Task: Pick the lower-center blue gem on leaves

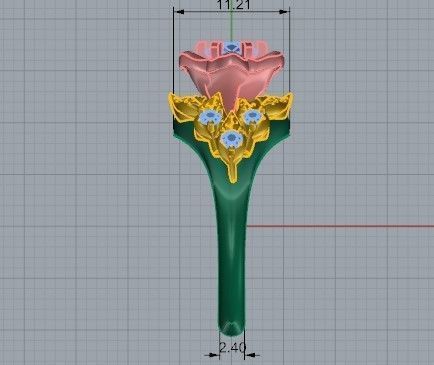Action: click(x=231, y=138)
